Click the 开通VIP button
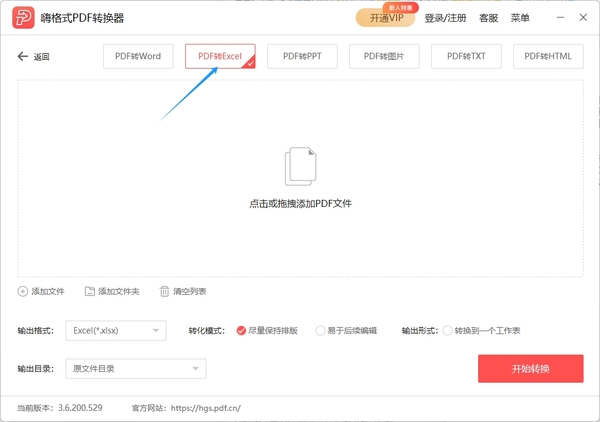 [x=385, y=18]
